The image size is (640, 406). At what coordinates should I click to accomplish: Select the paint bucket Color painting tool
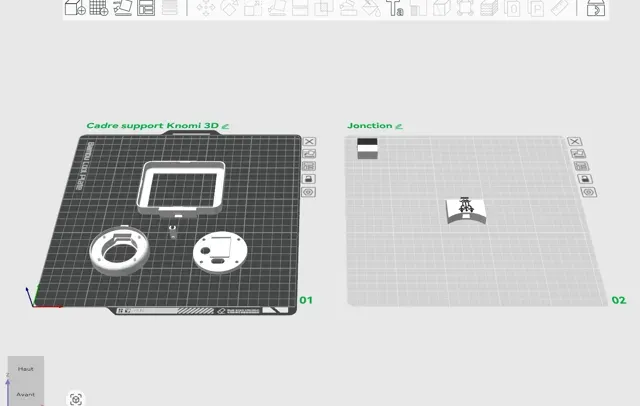click(x=371, y=7)
